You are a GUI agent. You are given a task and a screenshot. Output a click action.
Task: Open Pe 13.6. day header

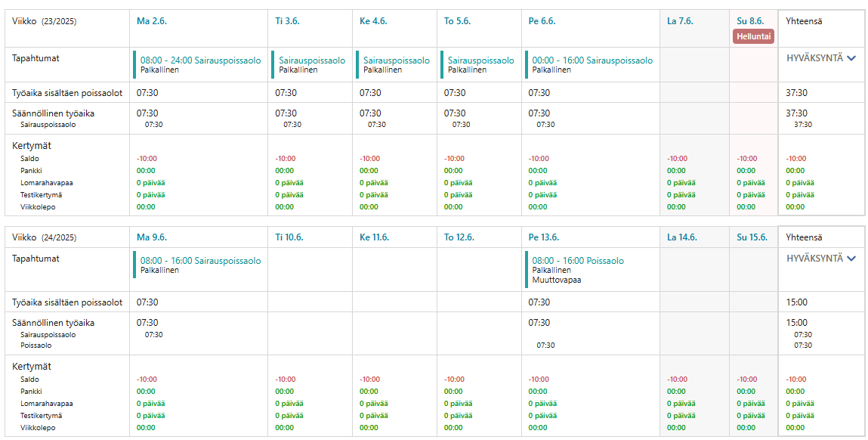[x=544, y=237]
